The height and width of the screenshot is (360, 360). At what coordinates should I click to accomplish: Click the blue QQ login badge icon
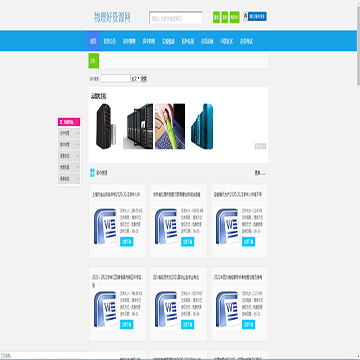pyautogui.click(x=255, y=17)
